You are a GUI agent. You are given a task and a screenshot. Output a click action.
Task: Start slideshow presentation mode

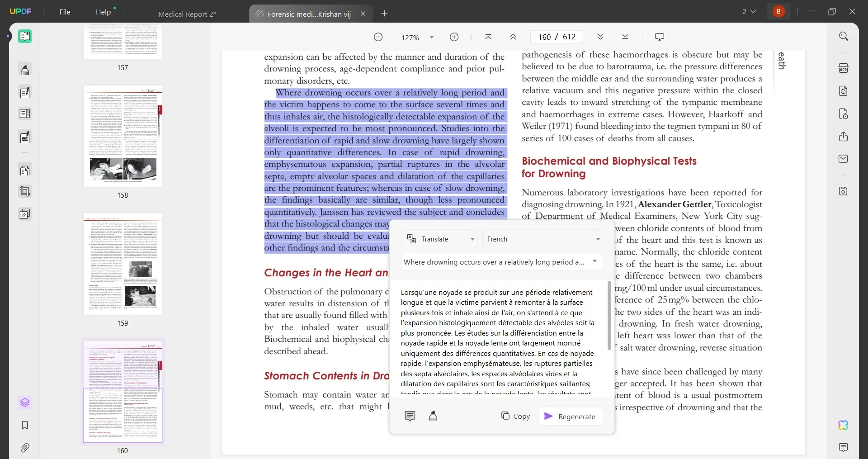click(x=660, y=37)
